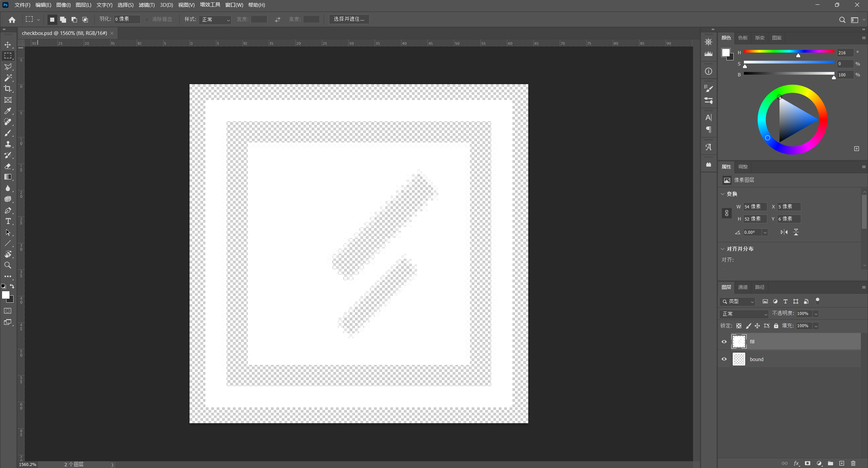Image resolution: width=868 pixels, height=468 pixels.
Task: Select the Eyedropper tool
Action: click(8, 111)
